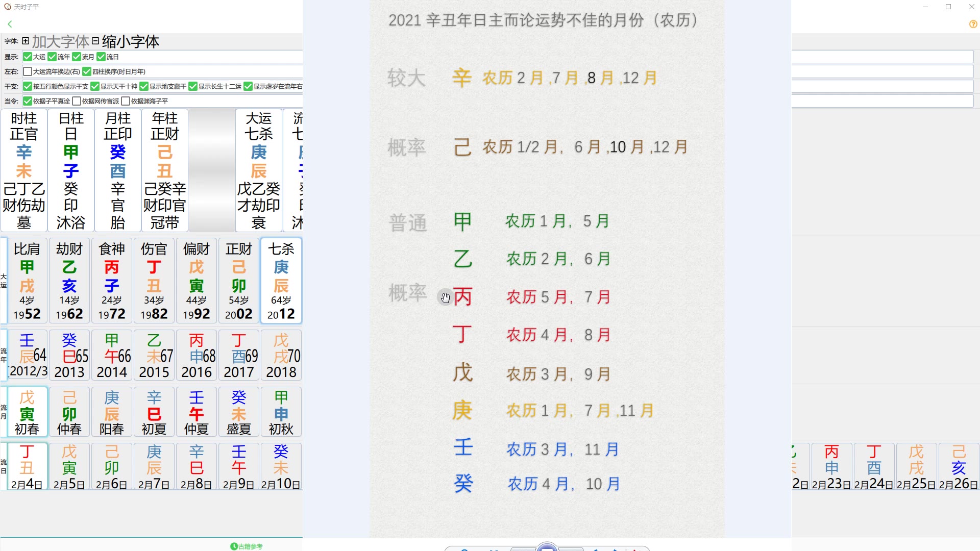
Task: Select 流年 丁酉 2017
Action: (239, 355)
